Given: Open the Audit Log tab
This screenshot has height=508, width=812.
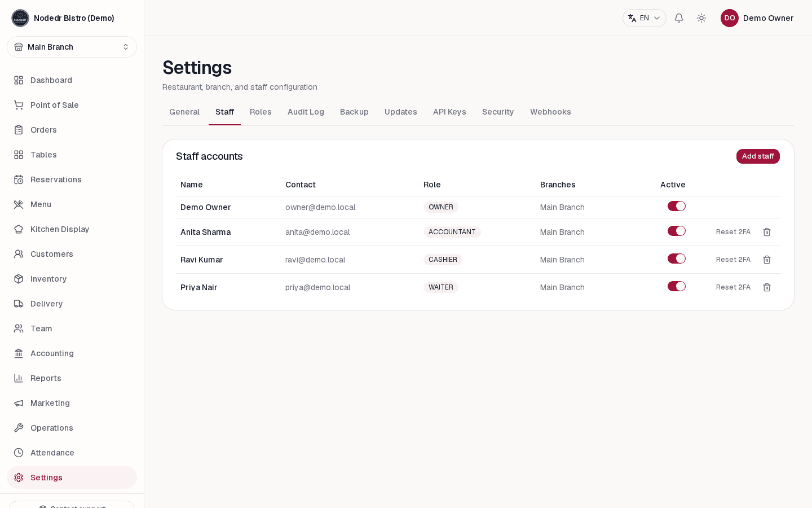Looking at the screenshot, I should click(306, 112).
